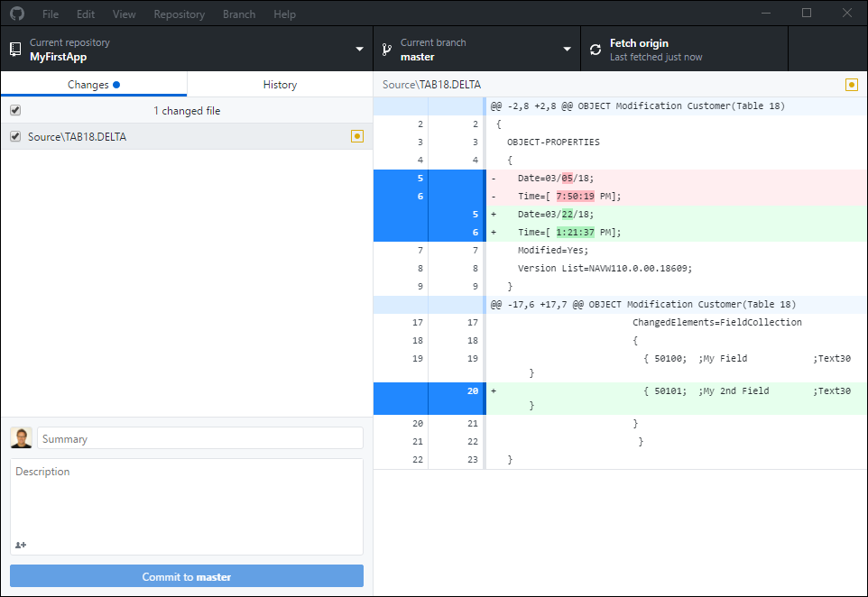Click the repository icon beside Current repository
Screen dimensions: 868x597
point(15,50)
